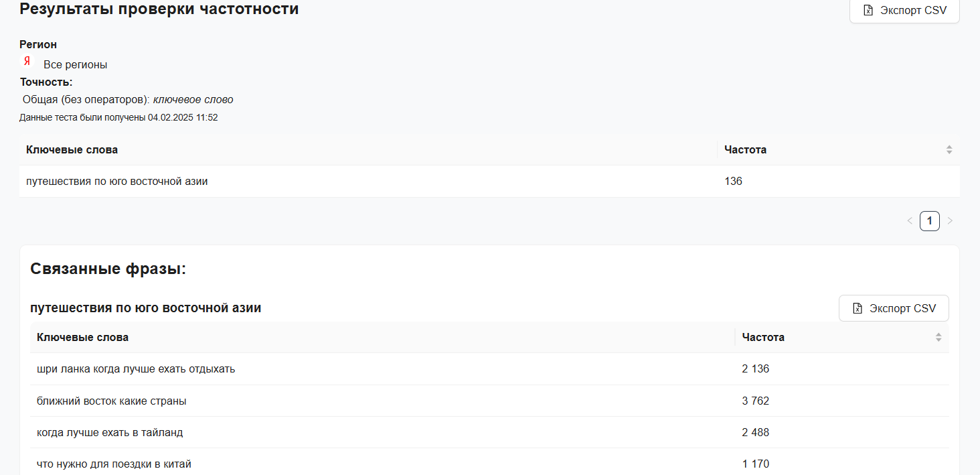Select the row 'что нужно для поездки в китай'
The height and width of the screenshot is (475, 980).
[114, 464]
